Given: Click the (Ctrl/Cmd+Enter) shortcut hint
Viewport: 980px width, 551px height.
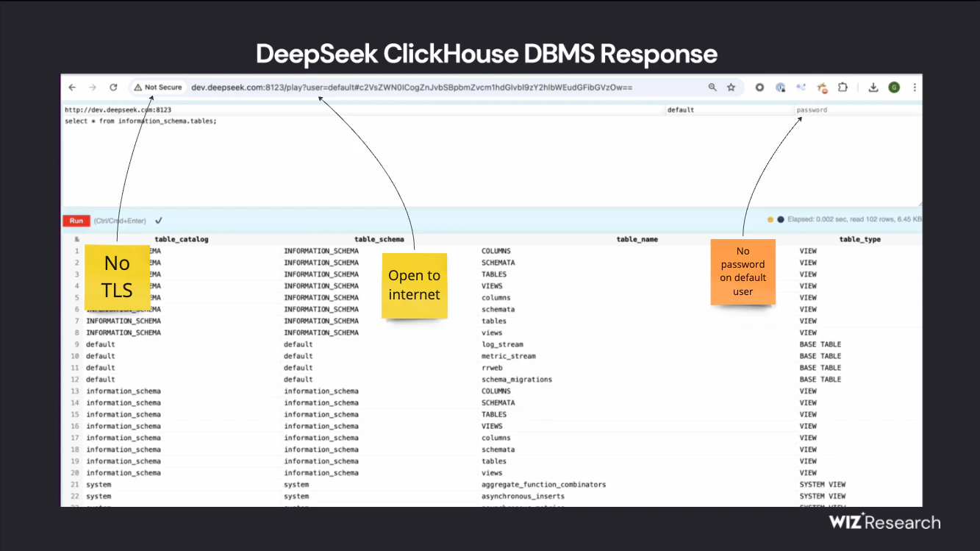Looking at the screenshot, I should (120, 221).
